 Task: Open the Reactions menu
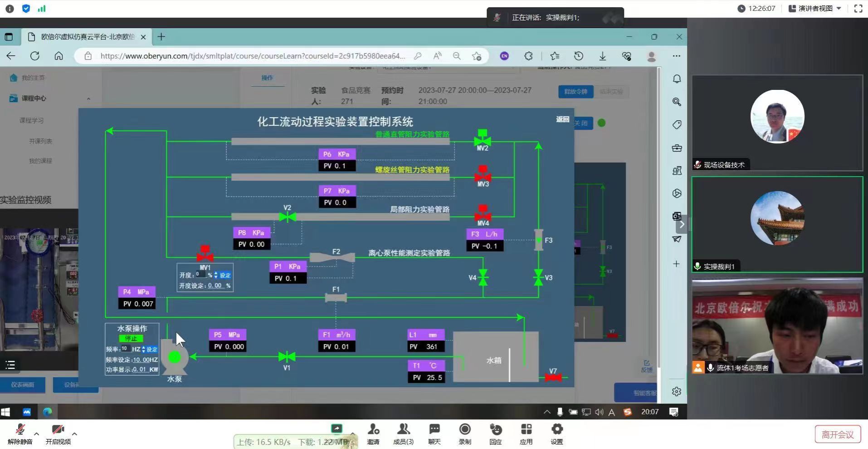coord(495,434)
